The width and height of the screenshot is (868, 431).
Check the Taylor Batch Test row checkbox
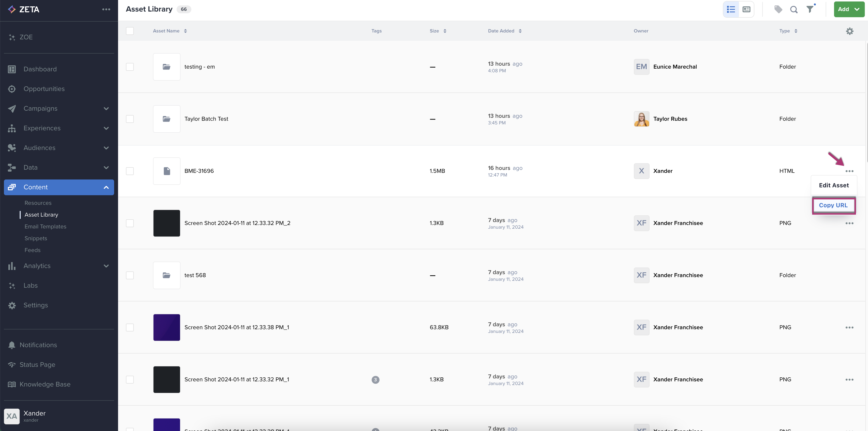[x=130, y=119]
